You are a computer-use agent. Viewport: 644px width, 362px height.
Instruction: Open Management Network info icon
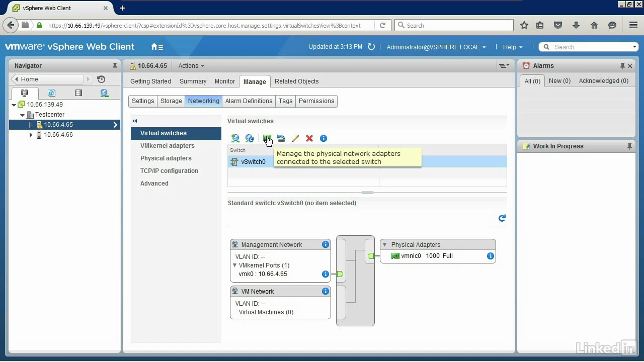[326, 244]
